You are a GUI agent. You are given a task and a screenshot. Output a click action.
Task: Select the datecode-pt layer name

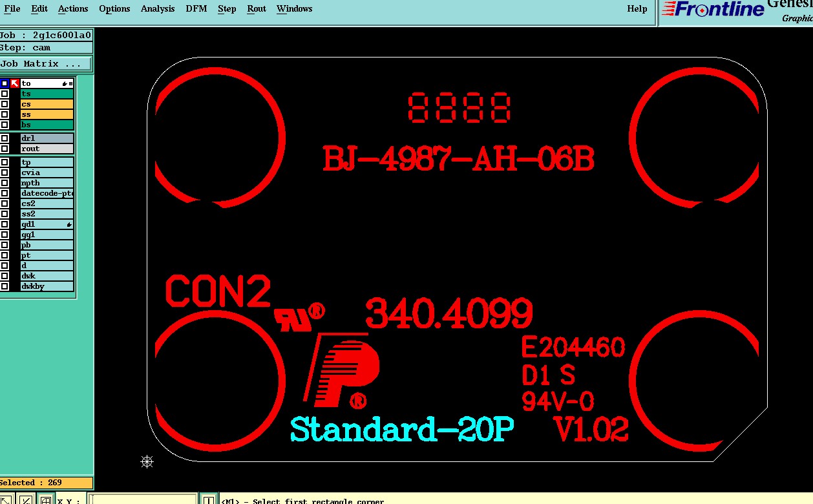coord(47,193)
